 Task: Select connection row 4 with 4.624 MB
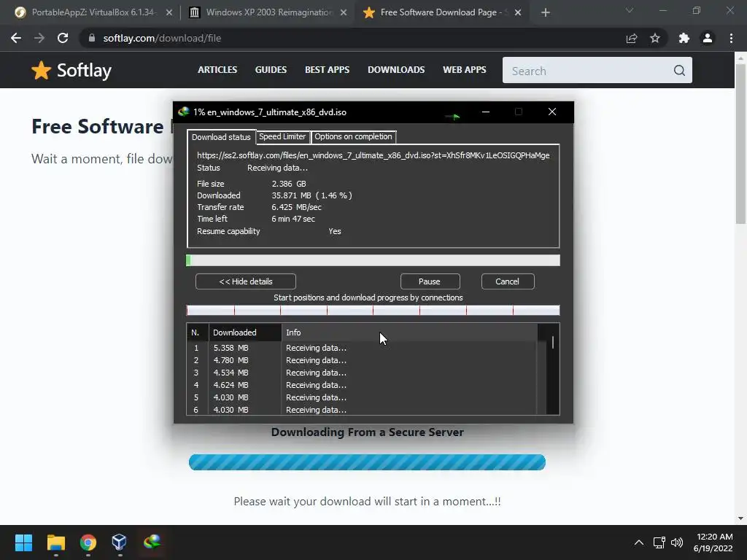362,385
